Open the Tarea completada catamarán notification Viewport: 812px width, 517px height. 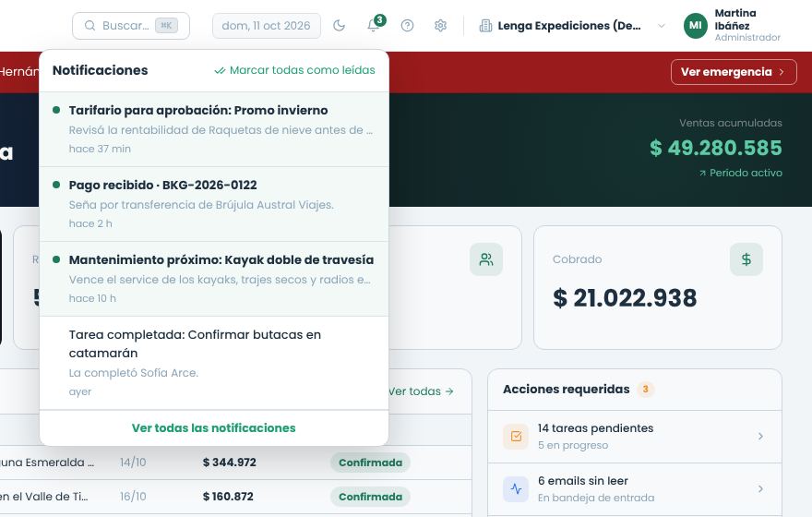pyautogui.click(x=214, y=363)
